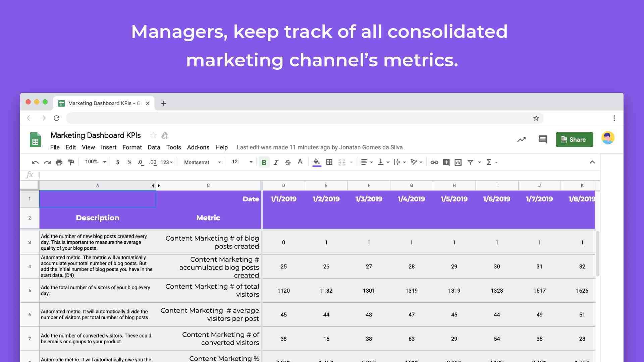Click the green Share button
Image resolution: width=644 pixels, height=362 pixels.
pos(574,139)
